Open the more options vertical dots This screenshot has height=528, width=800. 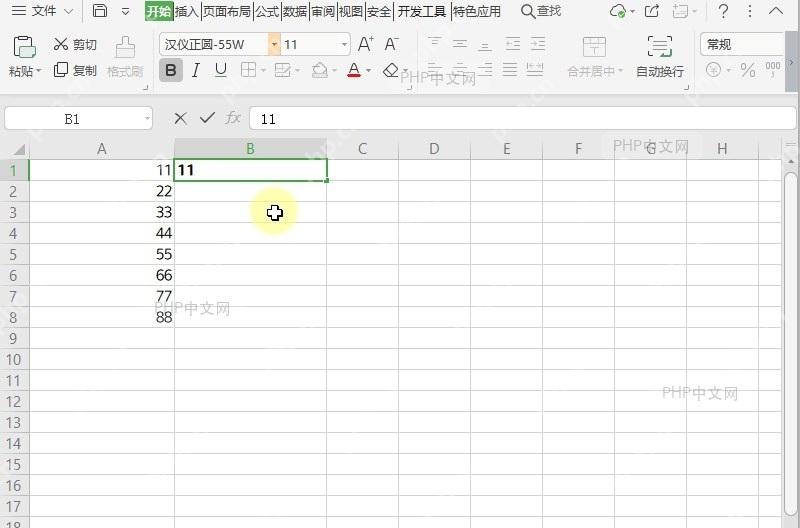tap(750, 11)
